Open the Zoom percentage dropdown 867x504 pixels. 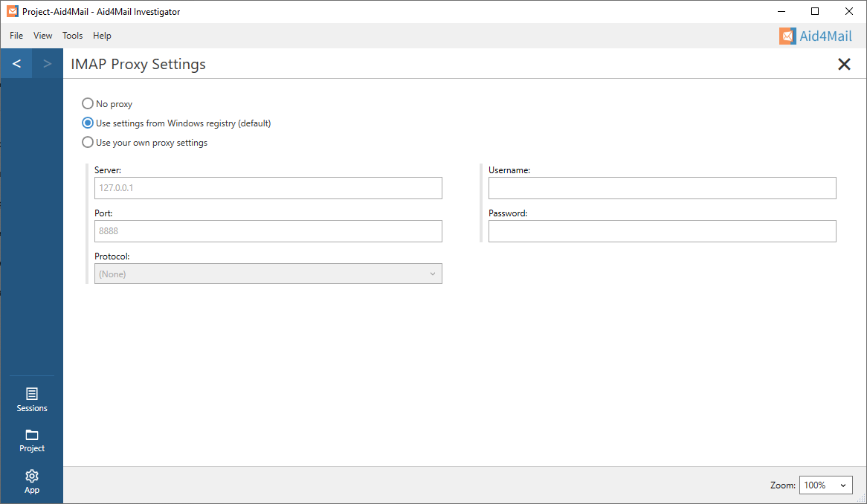pyautogui.click(x=825, y=485)
